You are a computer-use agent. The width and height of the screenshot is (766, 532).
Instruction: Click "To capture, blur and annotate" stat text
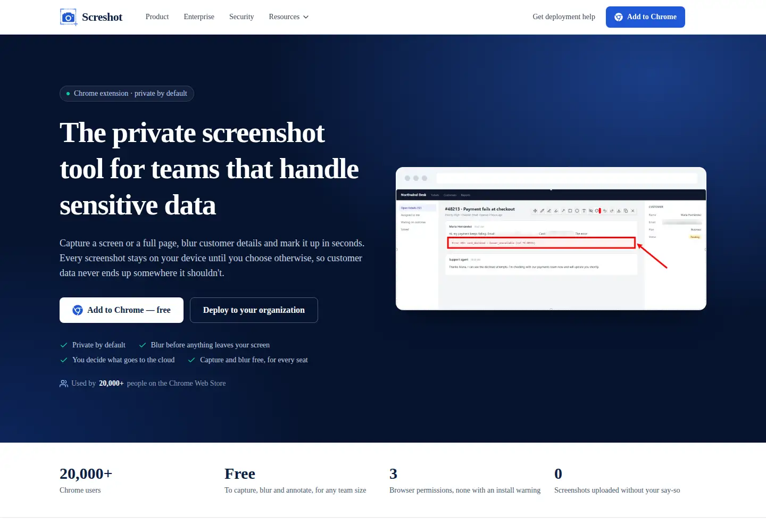tap(295, 491)
